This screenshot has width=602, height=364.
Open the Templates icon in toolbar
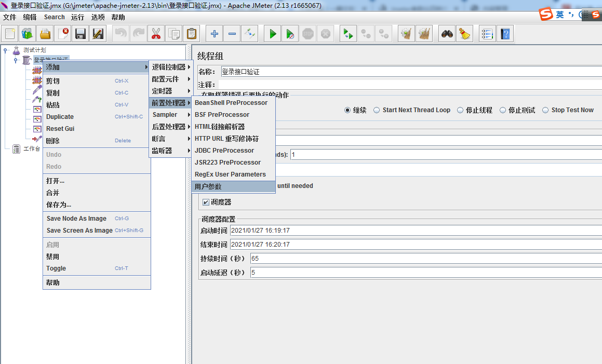pos(28,34)
